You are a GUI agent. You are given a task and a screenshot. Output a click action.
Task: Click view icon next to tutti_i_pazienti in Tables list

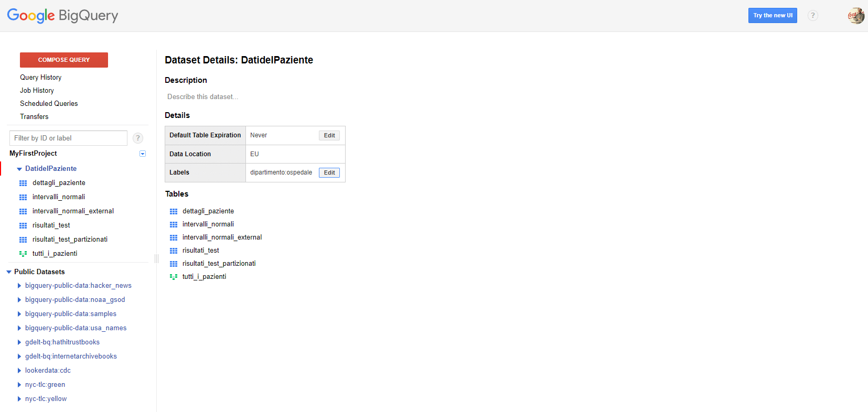pos(174,277)
